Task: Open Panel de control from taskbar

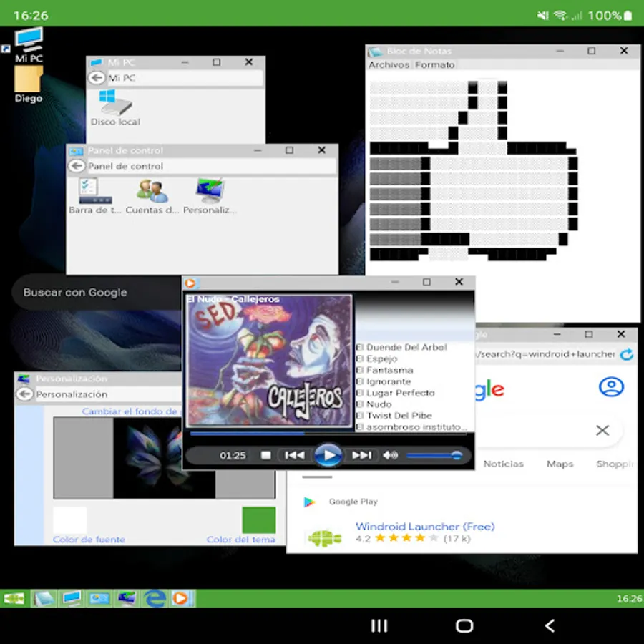Action: [99, 598]
